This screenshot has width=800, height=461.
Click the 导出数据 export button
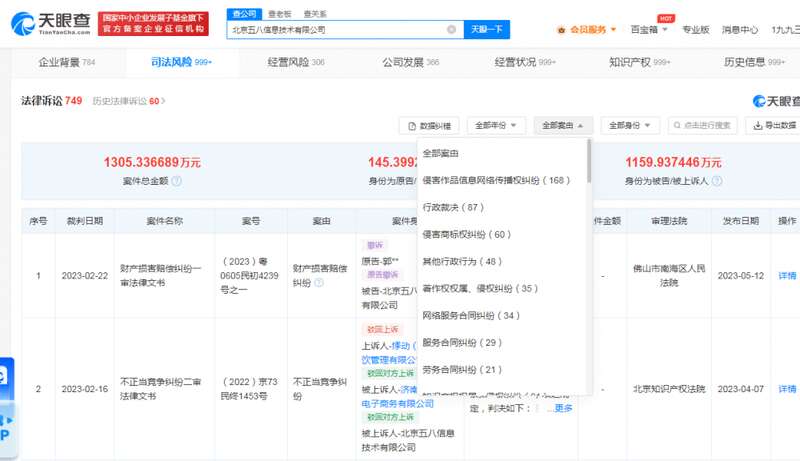click(774, 125)
